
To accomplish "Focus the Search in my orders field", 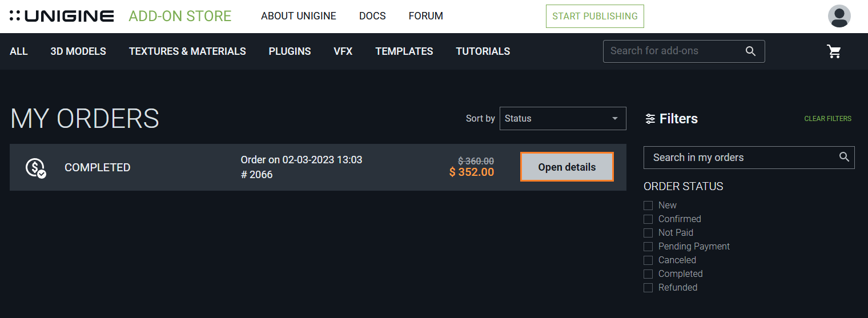I will click(749, 158).
